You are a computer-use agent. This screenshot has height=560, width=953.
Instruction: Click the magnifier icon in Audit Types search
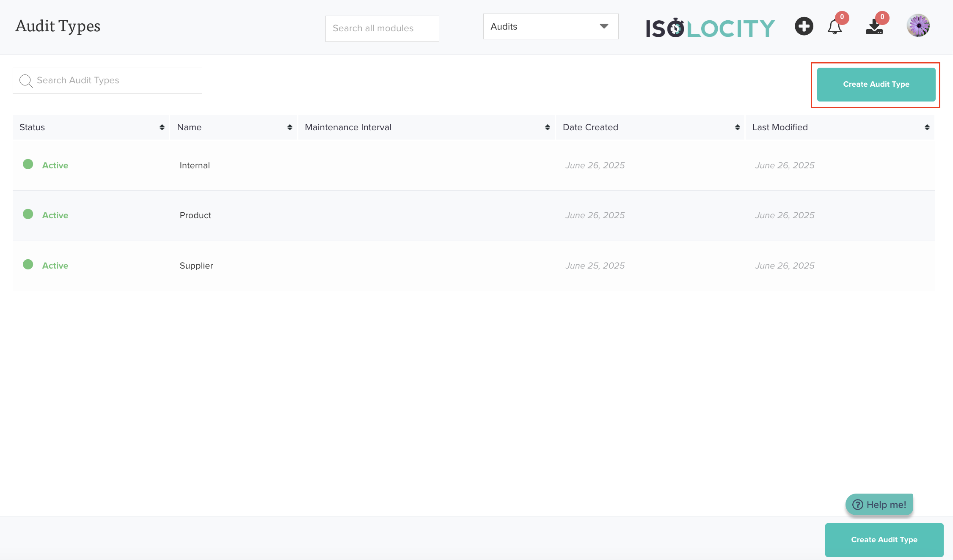[x=26, y=81]
